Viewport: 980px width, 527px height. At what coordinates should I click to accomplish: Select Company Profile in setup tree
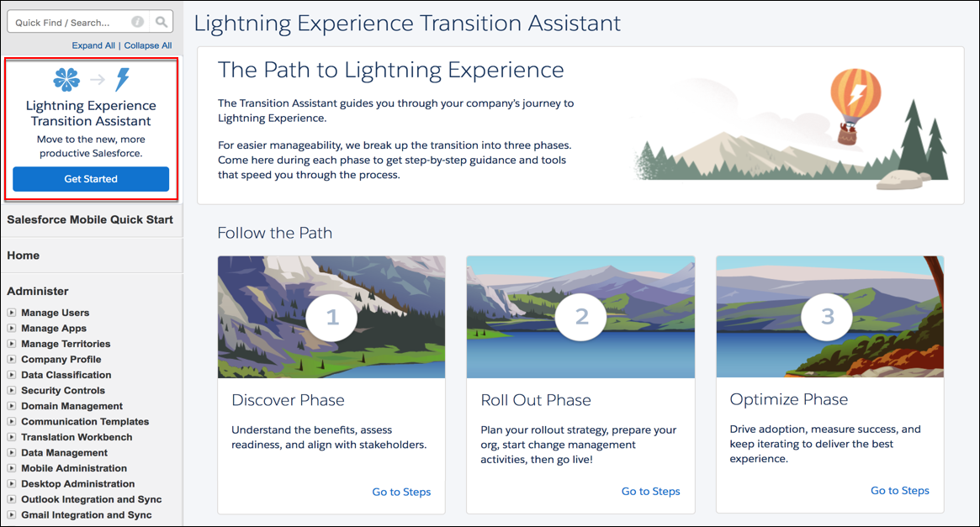point(61,360)
